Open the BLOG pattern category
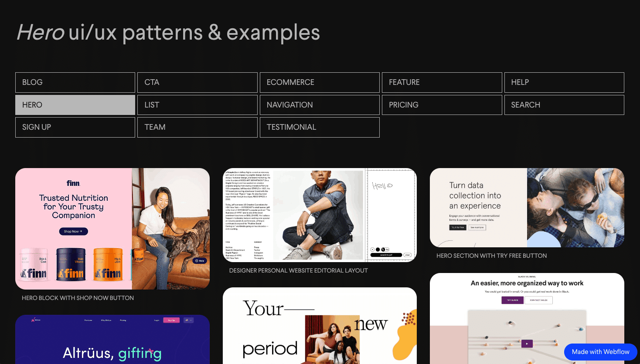This screenshot has width=640, height=364. (x=75, y=82)
